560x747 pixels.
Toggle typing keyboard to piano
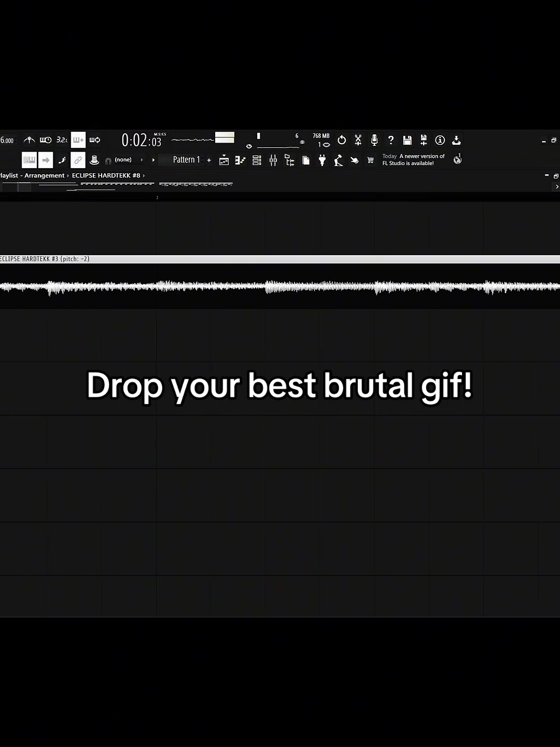[x=30, y=160]
